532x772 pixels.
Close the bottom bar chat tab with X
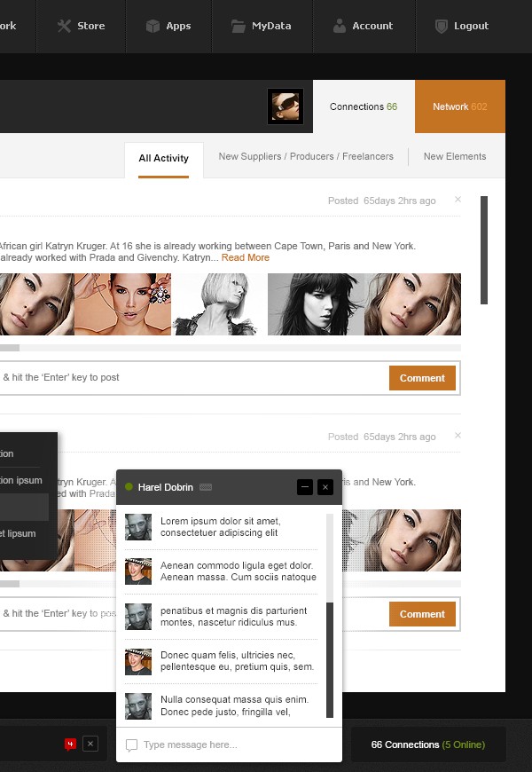pos(90,744)
